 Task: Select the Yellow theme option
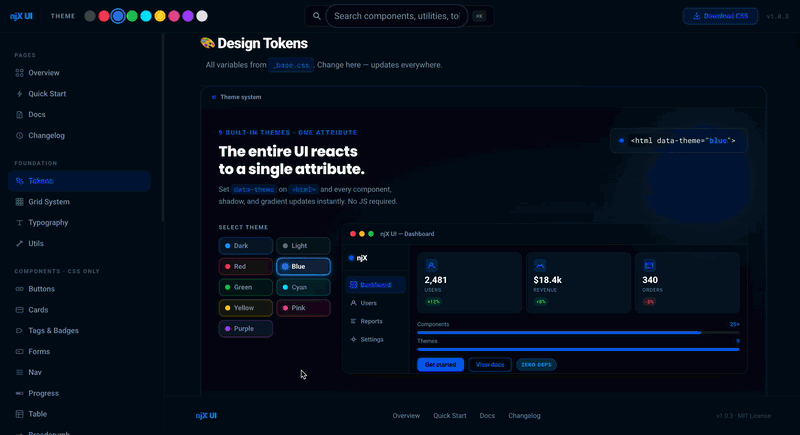pos(245,308)
